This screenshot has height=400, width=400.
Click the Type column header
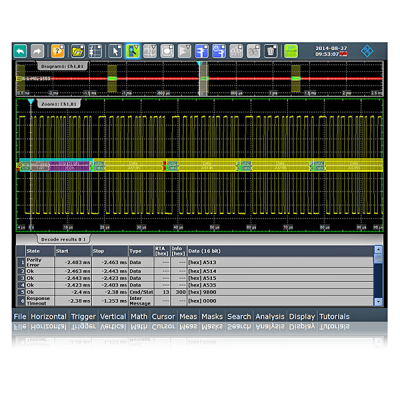tap(141, 251)
